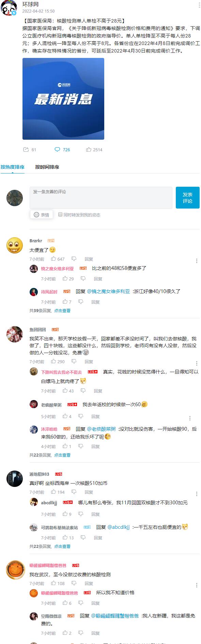Expand 共39条回复 点击查看 replies
Screen dimensions: 201x644
coord(50,310)
